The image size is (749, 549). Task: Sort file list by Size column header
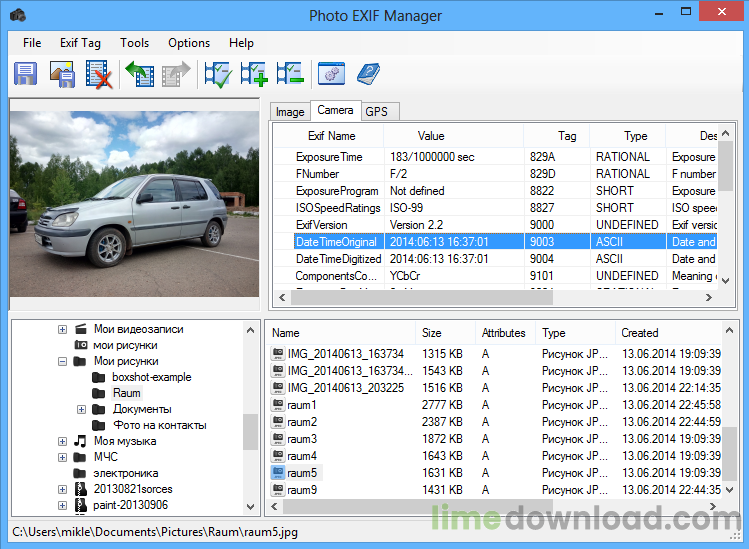coord(446,333)
